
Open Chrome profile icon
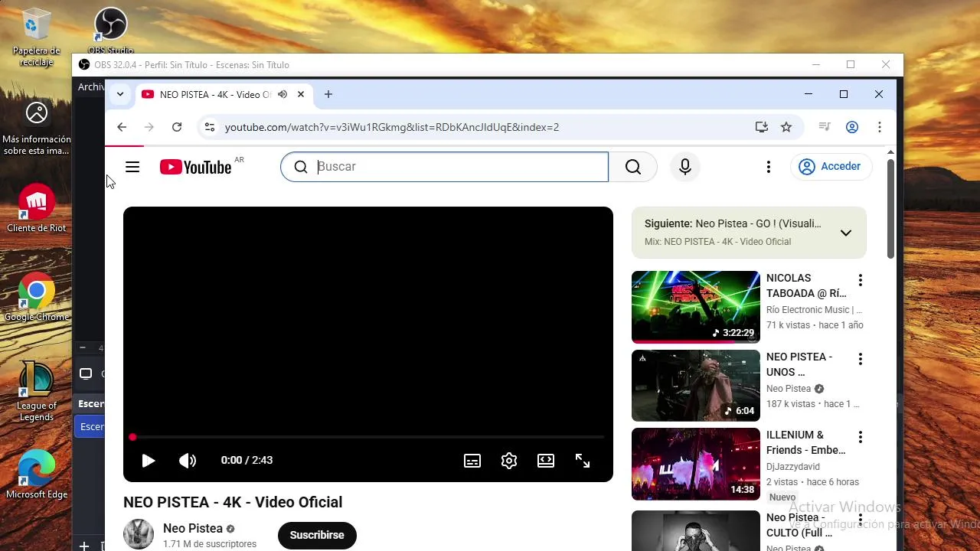click(x=852, y=127)
